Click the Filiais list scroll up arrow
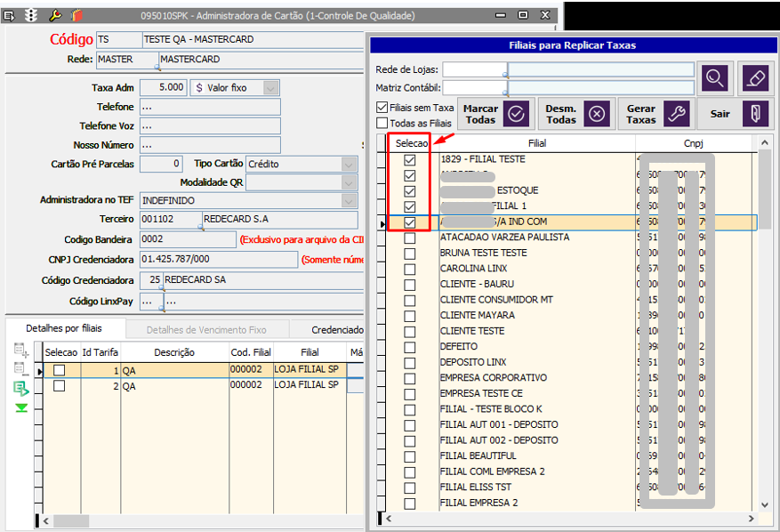 click(765, 143)
